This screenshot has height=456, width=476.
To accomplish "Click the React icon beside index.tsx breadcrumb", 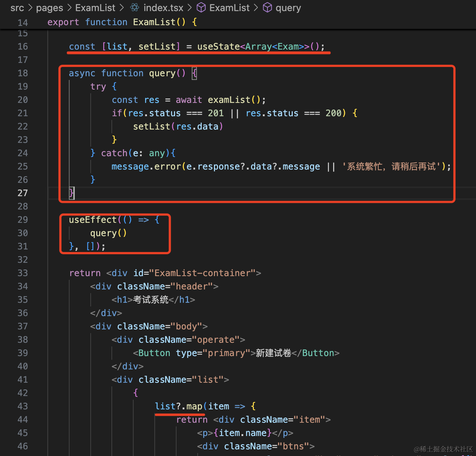I will (x=135, y=8).
